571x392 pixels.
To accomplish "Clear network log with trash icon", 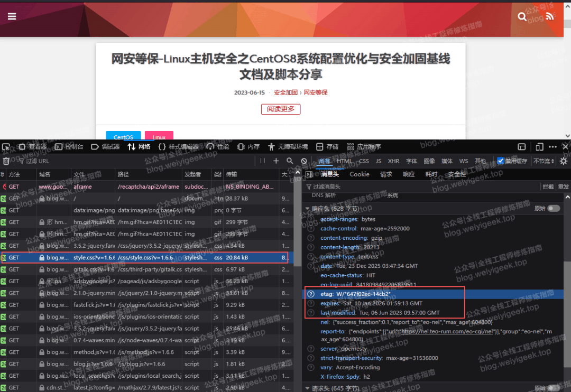I will [6, 161].
